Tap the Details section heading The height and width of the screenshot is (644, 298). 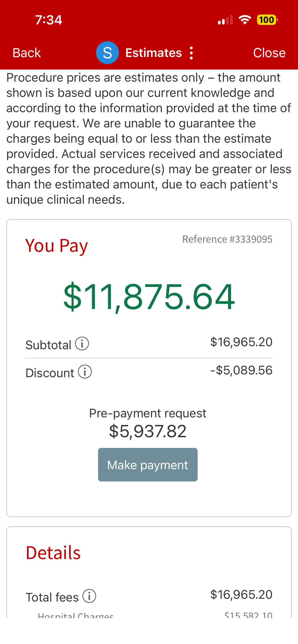[53, 553]
